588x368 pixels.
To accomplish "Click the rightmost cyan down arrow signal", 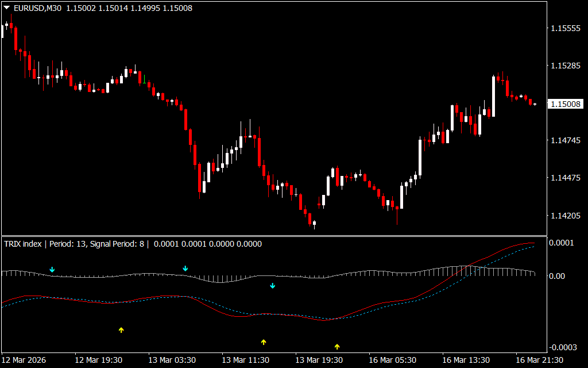I will pos(273,285).
